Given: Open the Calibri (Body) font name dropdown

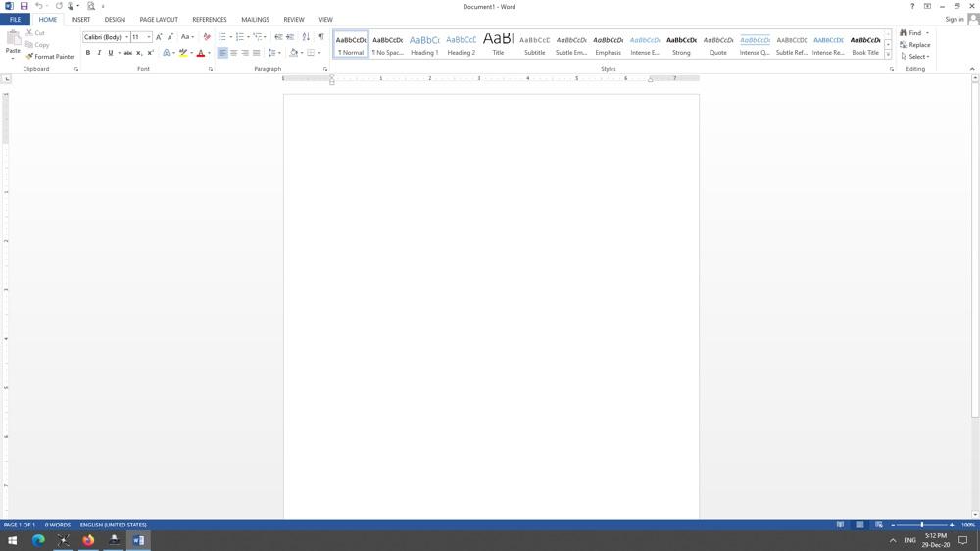Looking at the screenshot, I should click(x=127, y=37).
